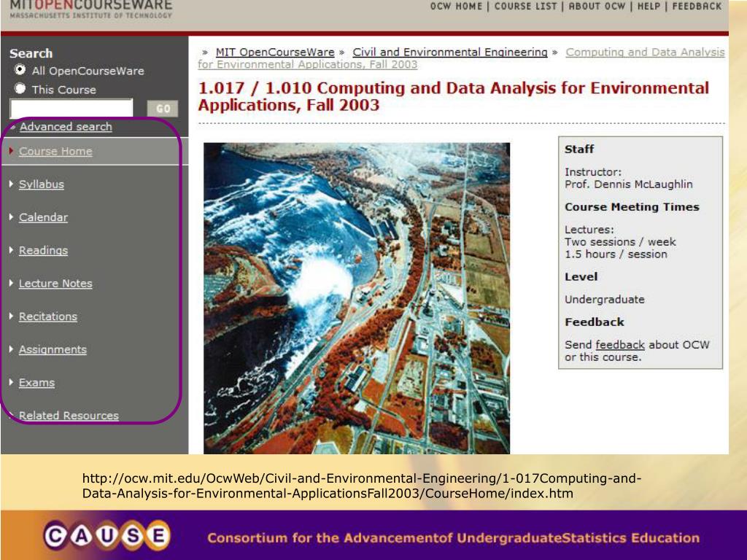Click the ocw.mit.edu URL text

pos(362,486)
